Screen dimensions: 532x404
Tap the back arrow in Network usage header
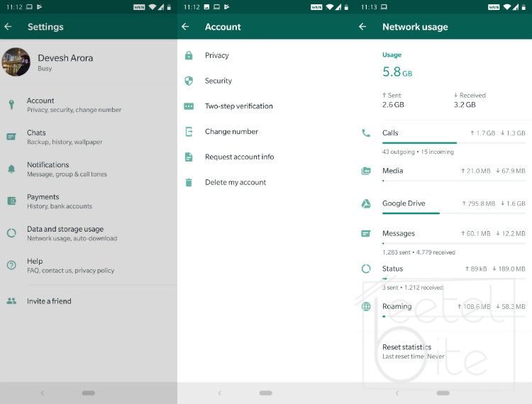362,27
